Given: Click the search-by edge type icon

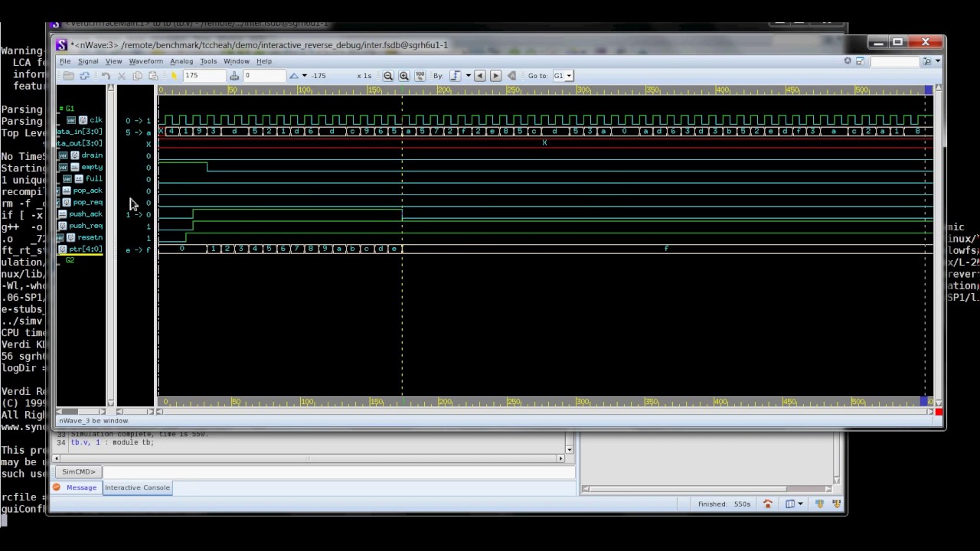Looking at the screenshot, I should point(455,76).
